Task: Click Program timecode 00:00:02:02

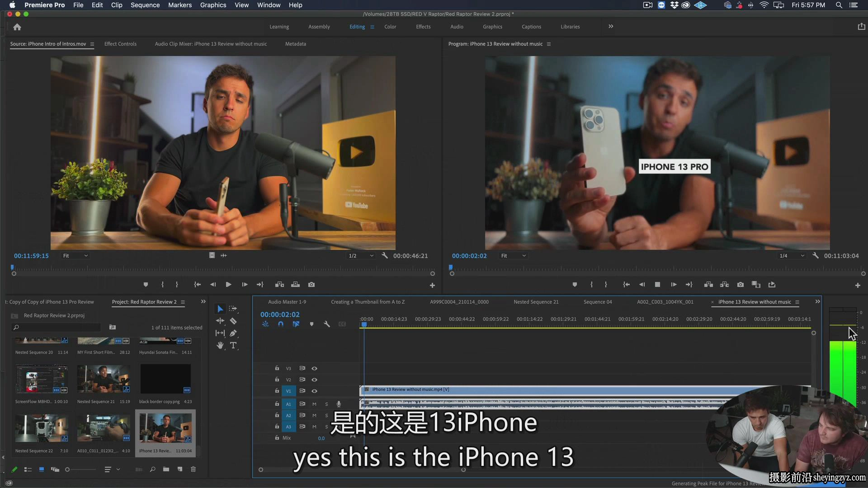Action: click(x=469, y=256)
